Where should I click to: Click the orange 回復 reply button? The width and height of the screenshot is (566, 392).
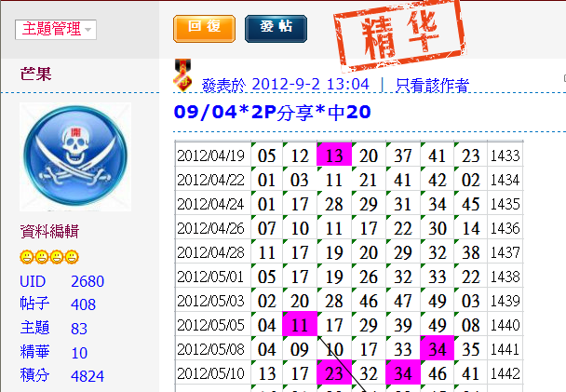pos(204,28)
